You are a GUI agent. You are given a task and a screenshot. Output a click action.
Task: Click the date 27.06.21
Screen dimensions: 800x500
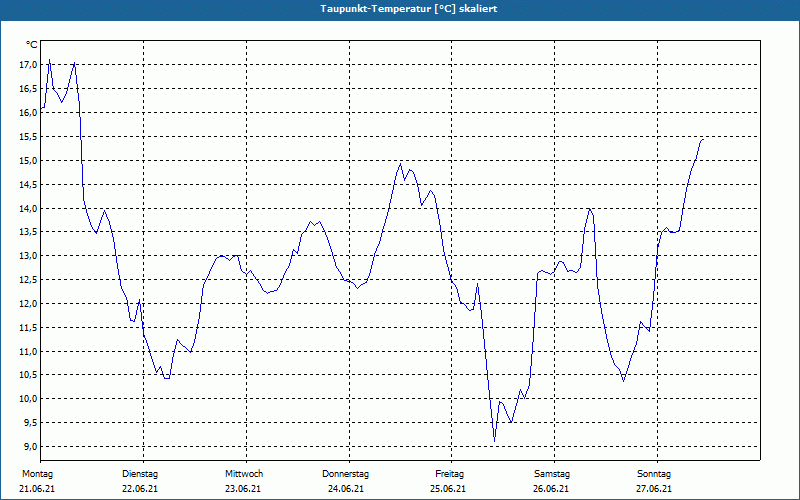[x=654, y=489]
